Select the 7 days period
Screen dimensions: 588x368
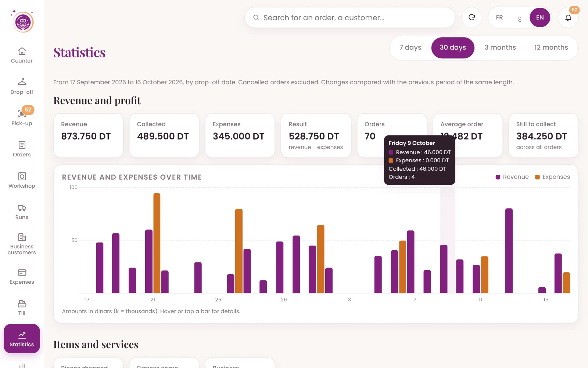[x=410, y=47]
